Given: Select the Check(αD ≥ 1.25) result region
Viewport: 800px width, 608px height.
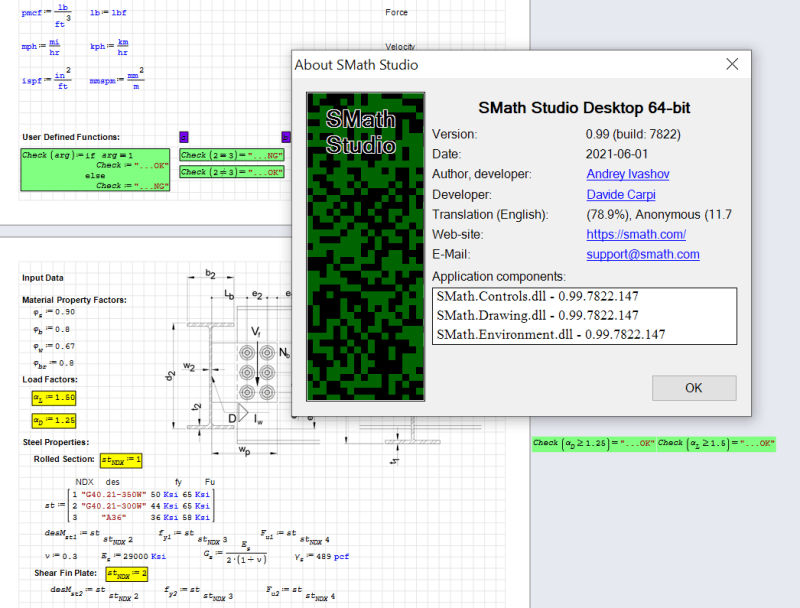Looking at the screenshot, I should [594, 443].
